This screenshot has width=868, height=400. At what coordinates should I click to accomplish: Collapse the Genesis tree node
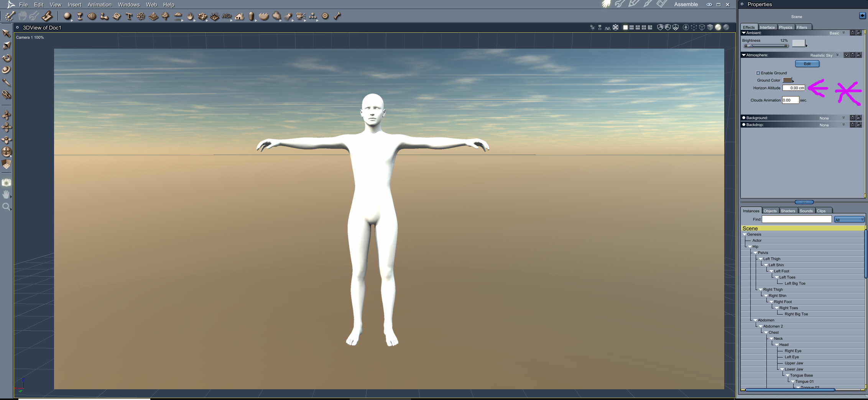pyautogui.click(x=745, y=234)
